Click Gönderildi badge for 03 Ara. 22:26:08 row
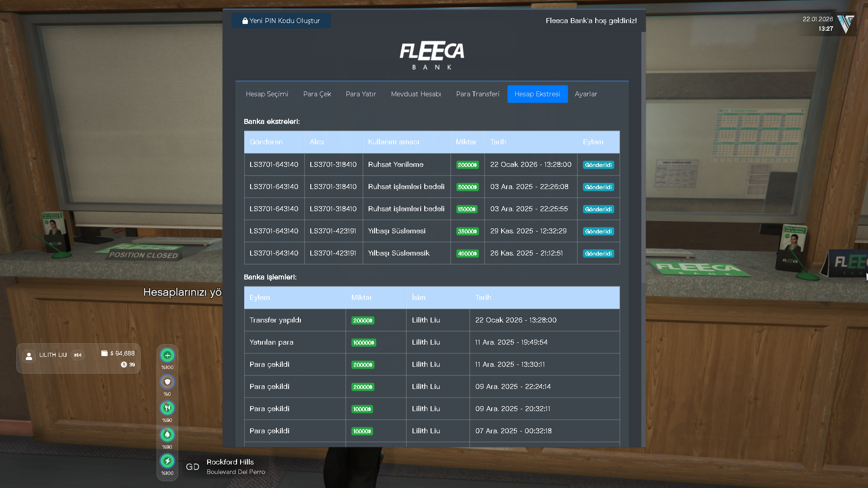The height and width of the screenshot is (488, 868). coord(598,187)
